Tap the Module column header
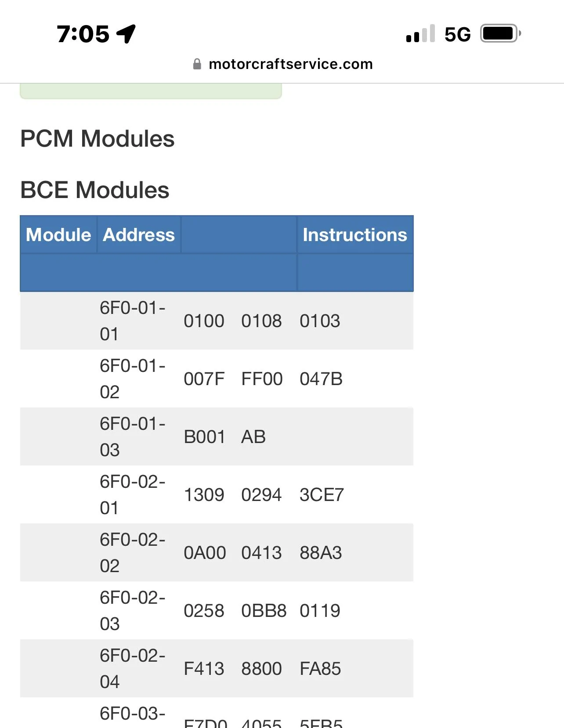 click(x=58, y=235)
